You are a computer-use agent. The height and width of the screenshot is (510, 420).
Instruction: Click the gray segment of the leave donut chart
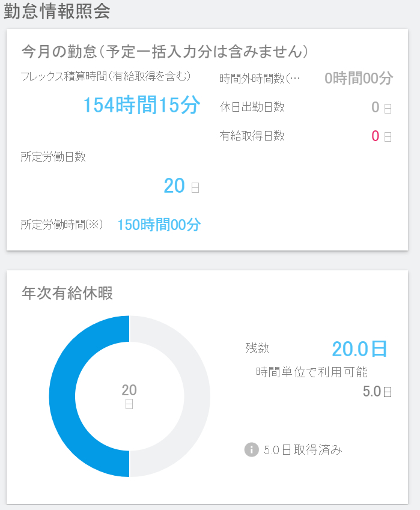point(197,396)
